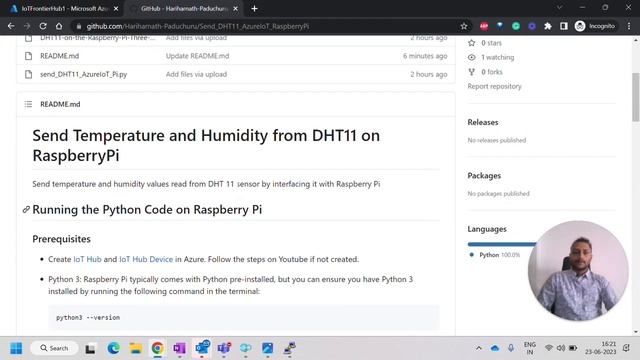Open the 0 forks link
This screenshot has height=360, width=640.
click(485, 72)
